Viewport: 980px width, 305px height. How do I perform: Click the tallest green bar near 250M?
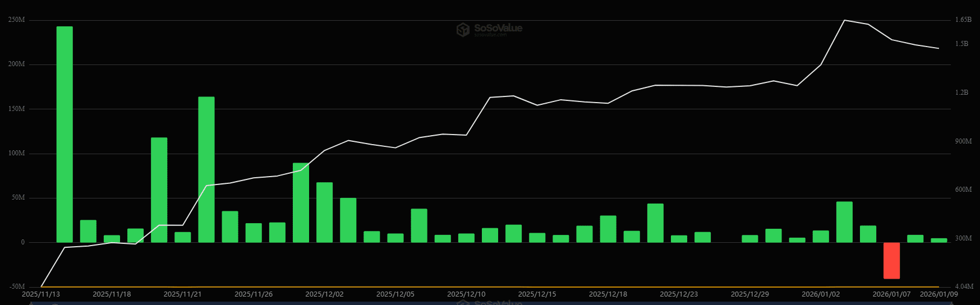(x=65, y=135)
